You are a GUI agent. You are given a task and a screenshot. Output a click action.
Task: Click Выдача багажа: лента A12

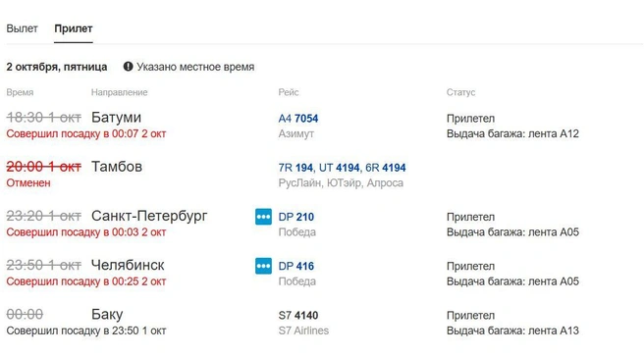tap(512, 133)
